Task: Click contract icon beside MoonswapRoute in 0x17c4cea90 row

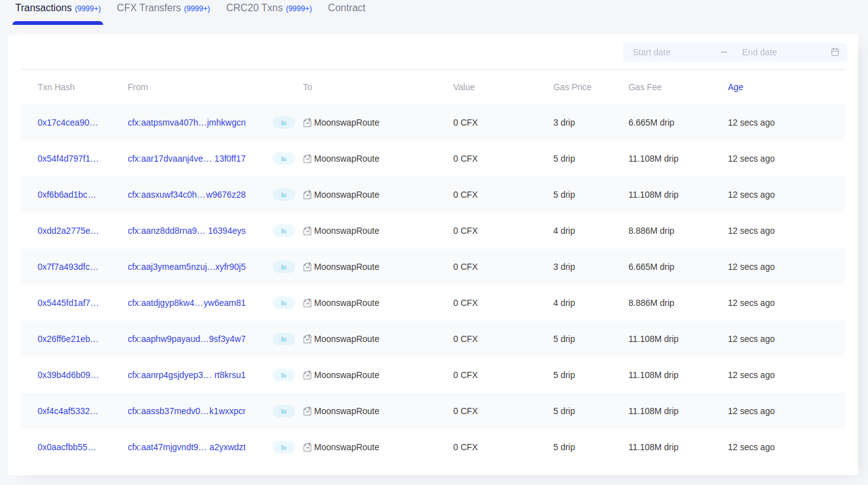Action: [x=307, y=123]
